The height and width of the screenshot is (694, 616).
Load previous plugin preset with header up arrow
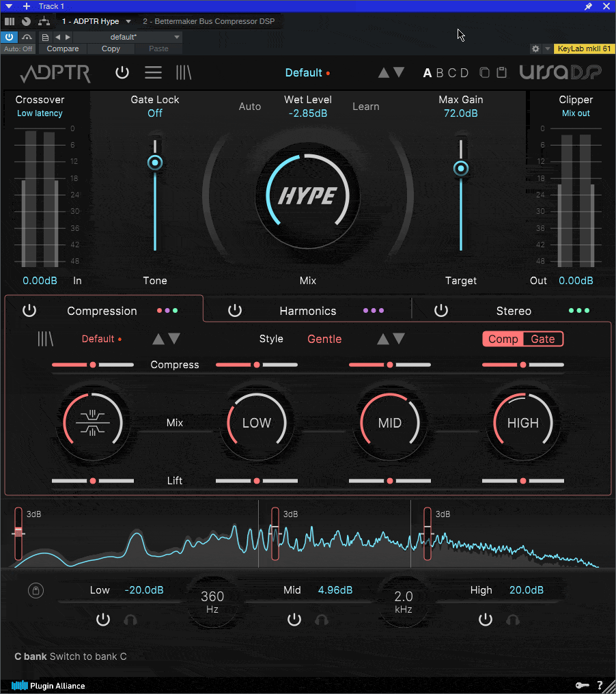coord(384,72)
